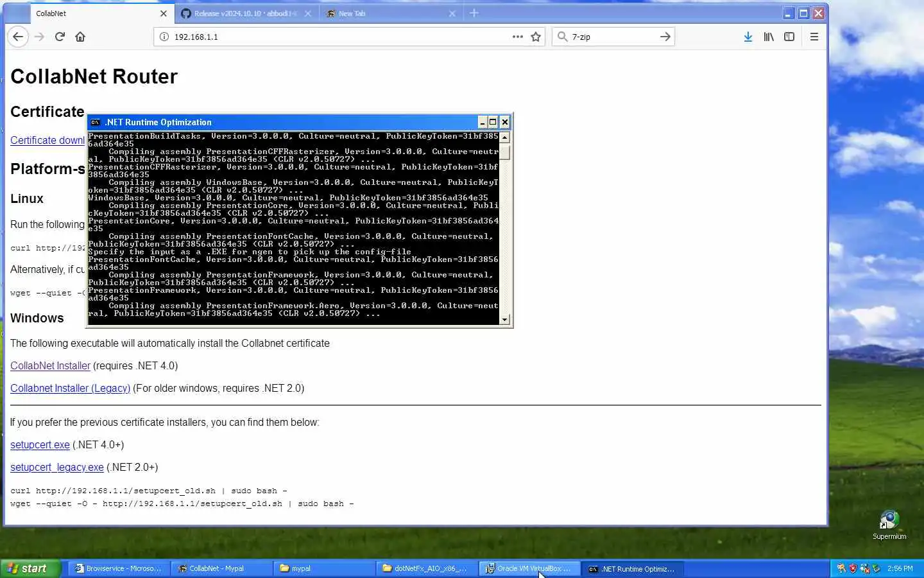Bookmark this page with the star icon
924x578 pixels.
click(536, 37)
